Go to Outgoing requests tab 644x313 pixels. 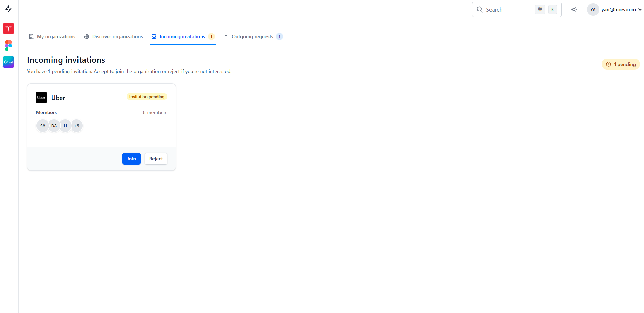pos(253,37)
